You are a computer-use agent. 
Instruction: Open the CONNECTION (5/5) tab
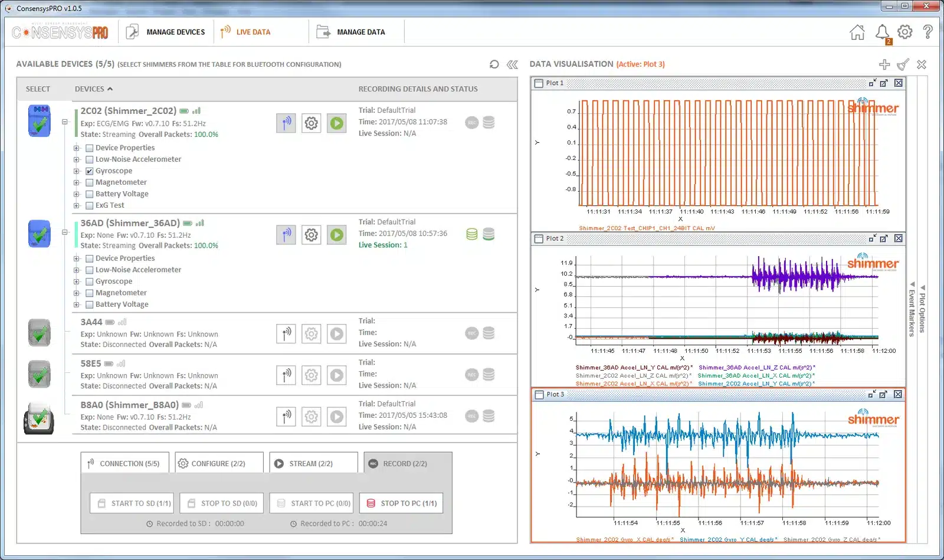(x=124, y=463)
